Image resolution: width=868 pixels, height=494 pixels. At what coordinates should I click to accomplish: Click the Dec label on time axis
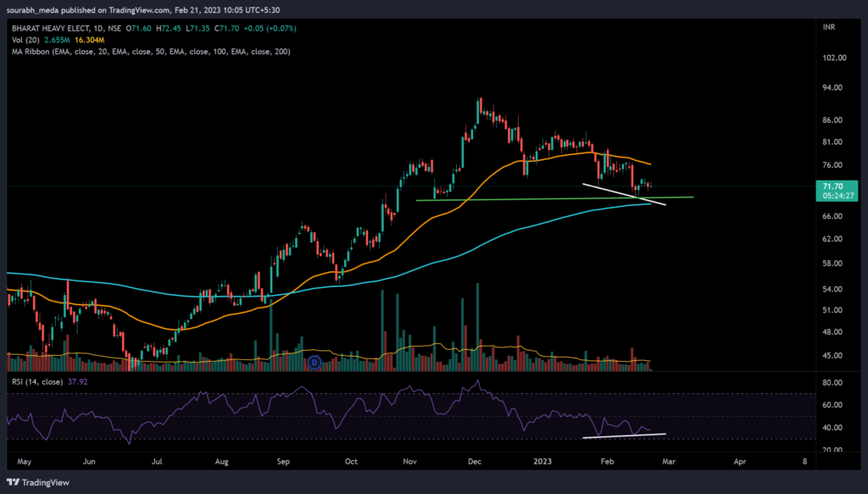click(x=475, y=461)
